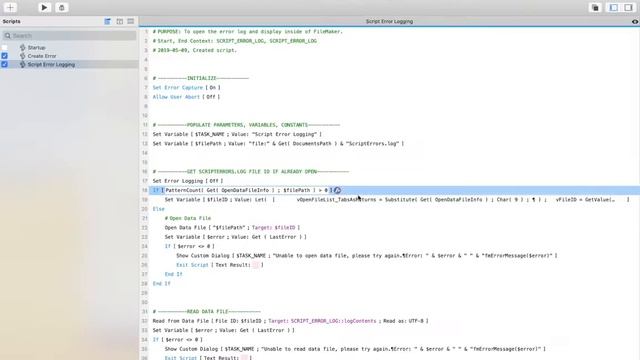Open the gear options on the PatternCount If step
This screenshot has height=360, width=640.
pyautogui.click(x=337, y=190)
